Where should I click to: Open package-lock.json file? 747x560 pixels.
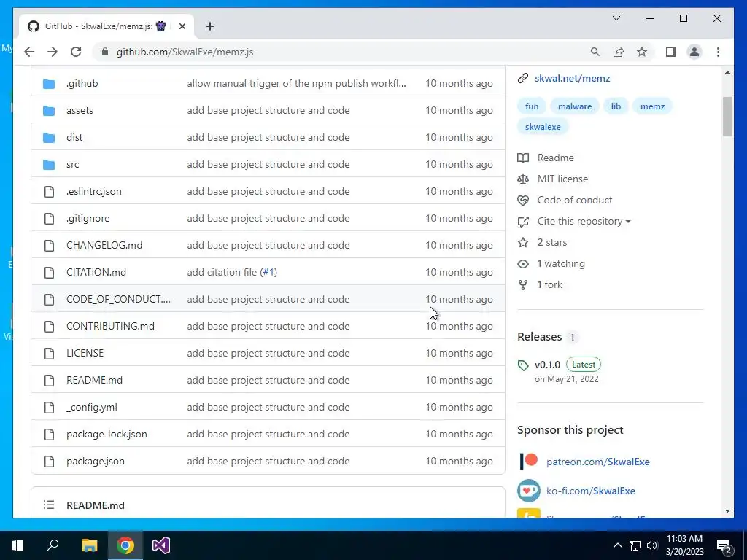pos(107,435)
